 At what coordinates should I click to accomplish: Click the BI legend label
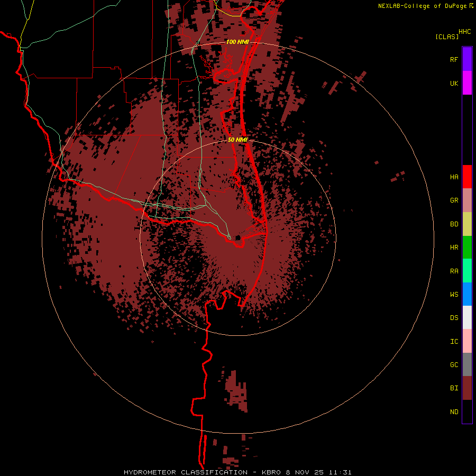[454, 388]
